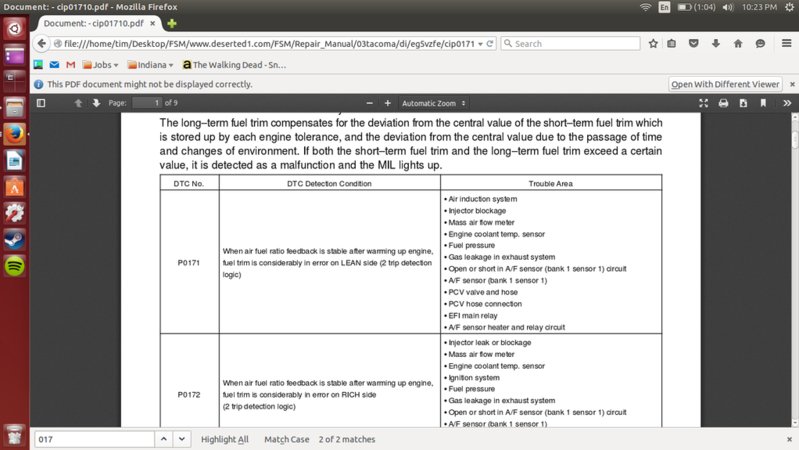Open the clock showing 10:23 PM
Image resolution: width=799 pixels, height=450 pixels.
click(759, 7)
